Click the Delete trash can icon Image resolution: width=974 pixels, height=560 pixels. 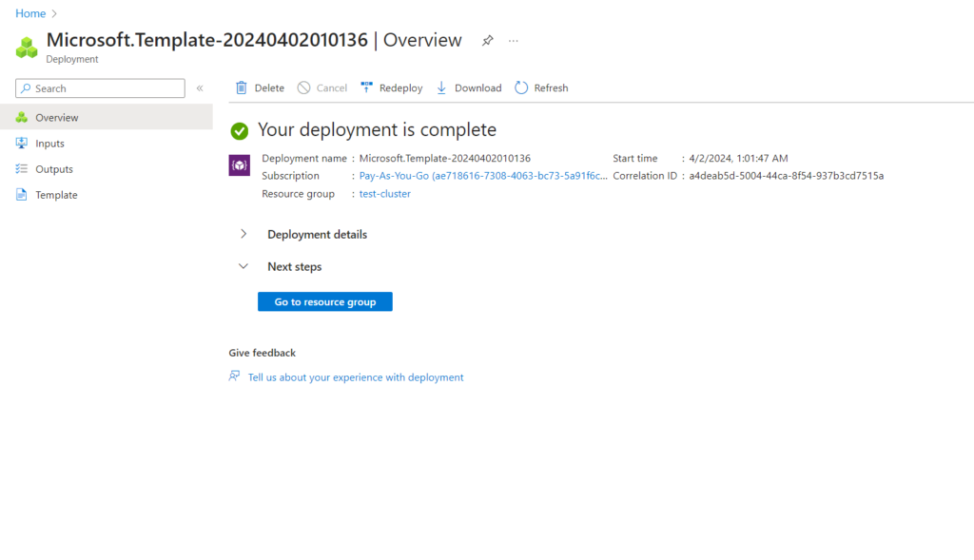[x=241, y=87]
